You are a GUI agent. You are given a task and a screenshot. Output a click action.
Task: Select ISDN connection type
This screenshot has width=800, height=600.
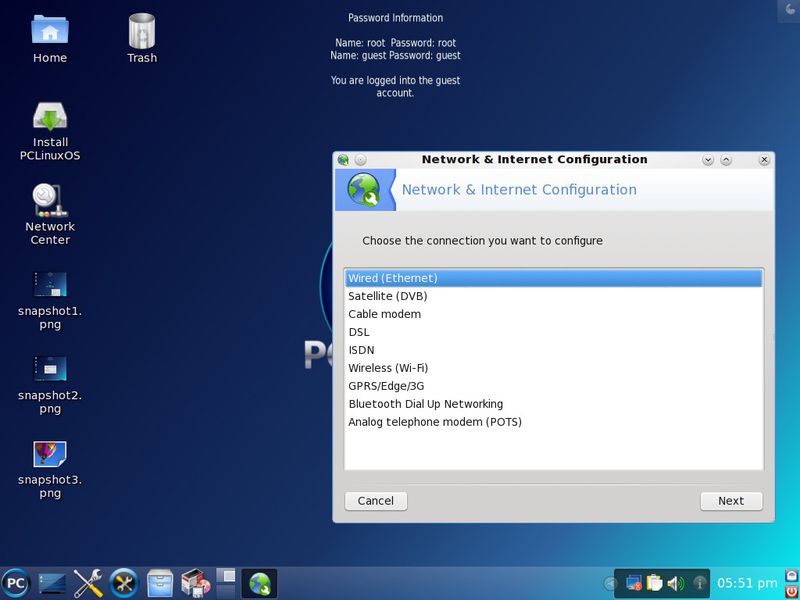554,350
